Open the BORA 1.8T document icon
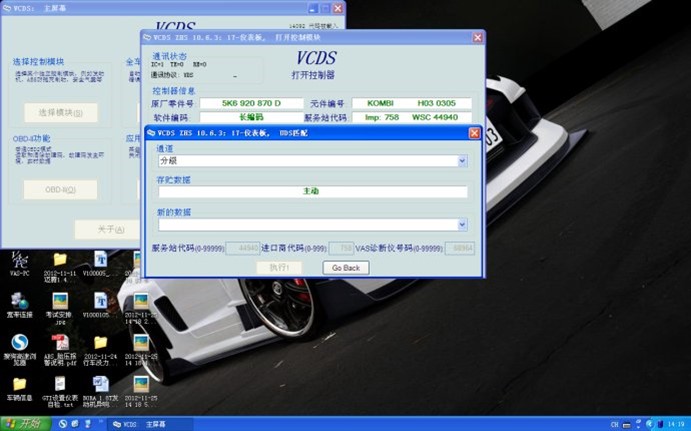This screenshot has width=691, height=431. click(x=101, y=386)
